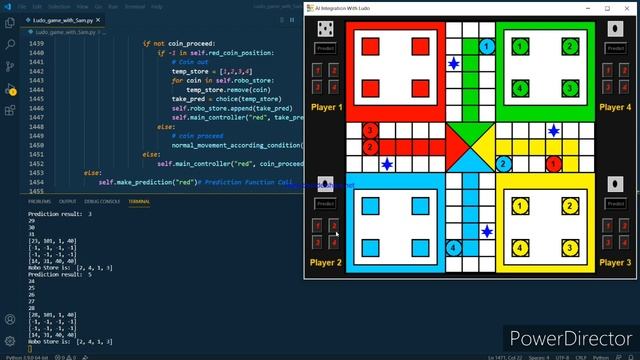Click the star square above yellow row
Screen dimensions: 640x360
click(553, 131)
